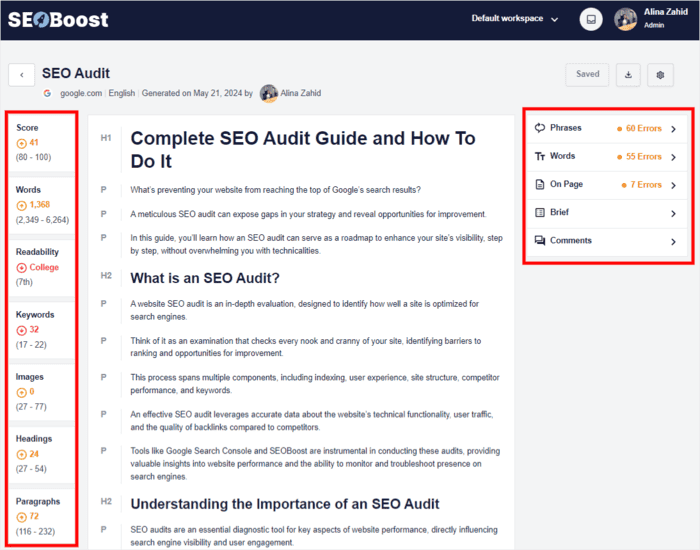Click heading Understanding the Importance of an SEO Audit
This screenshot has height=550, width=700.
[x=285, y=504]
